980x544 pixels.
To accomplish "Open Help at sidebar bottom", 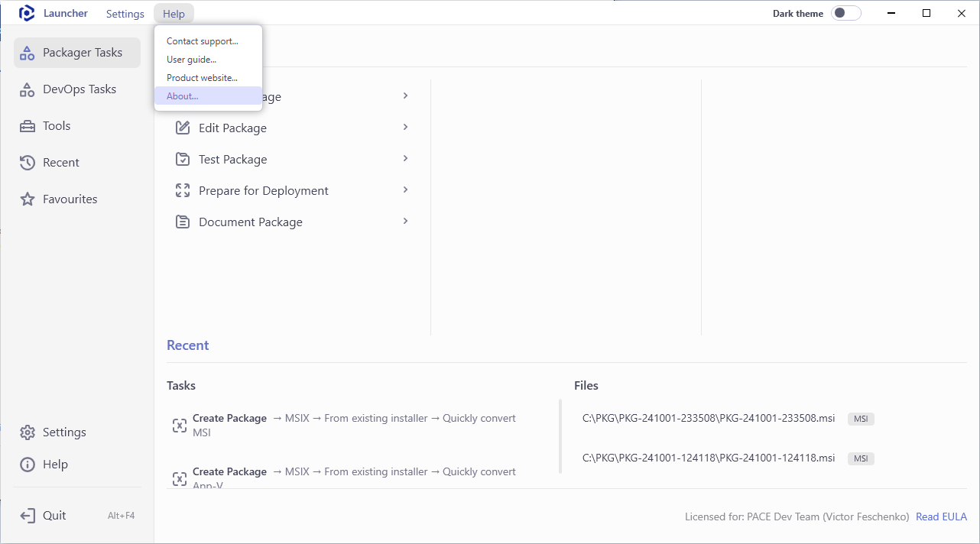I will point(77,465).
